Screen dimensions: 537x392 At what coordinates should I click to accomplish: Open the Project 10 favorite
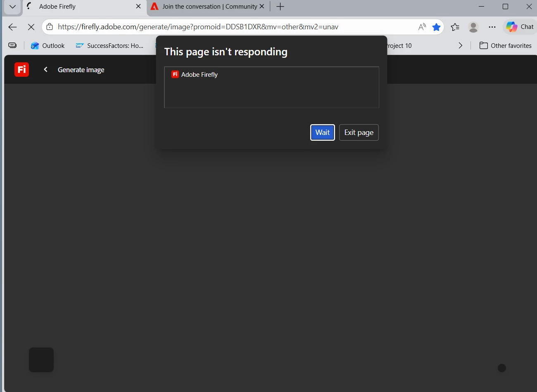coord(399,45)
